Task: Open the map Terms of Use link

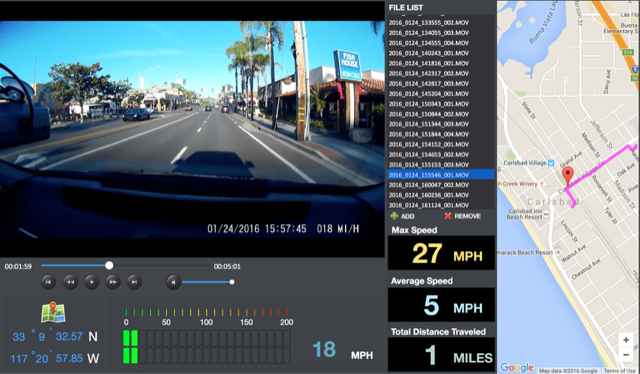Action: point(621,371)
